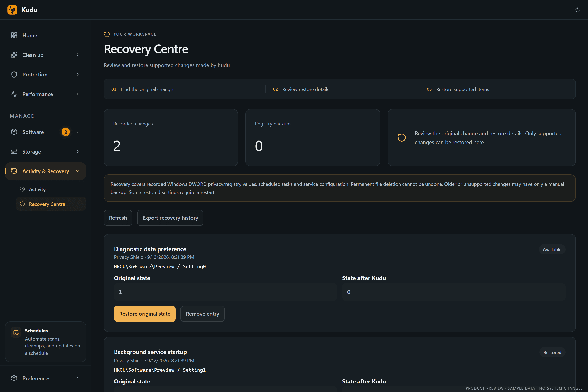Click step 01 Find the original change
This screenshot has height=392, width=588.
click(142, 89)
